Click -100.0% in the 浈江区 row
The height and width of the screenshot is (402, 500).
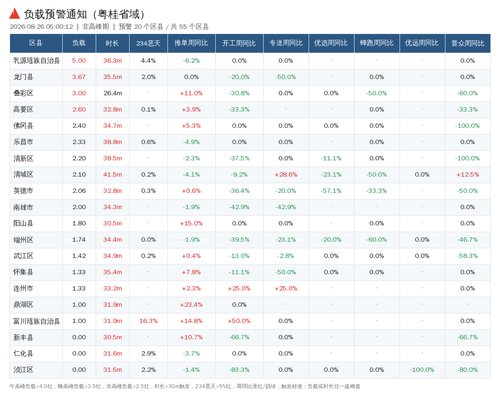422,370
